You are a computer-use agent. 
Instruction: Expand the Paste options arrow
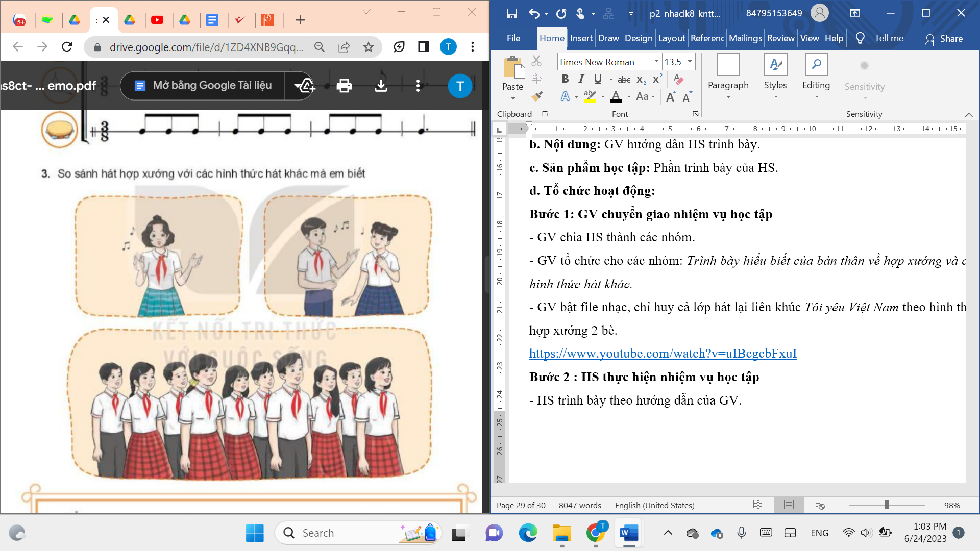(x=513, y=98)
